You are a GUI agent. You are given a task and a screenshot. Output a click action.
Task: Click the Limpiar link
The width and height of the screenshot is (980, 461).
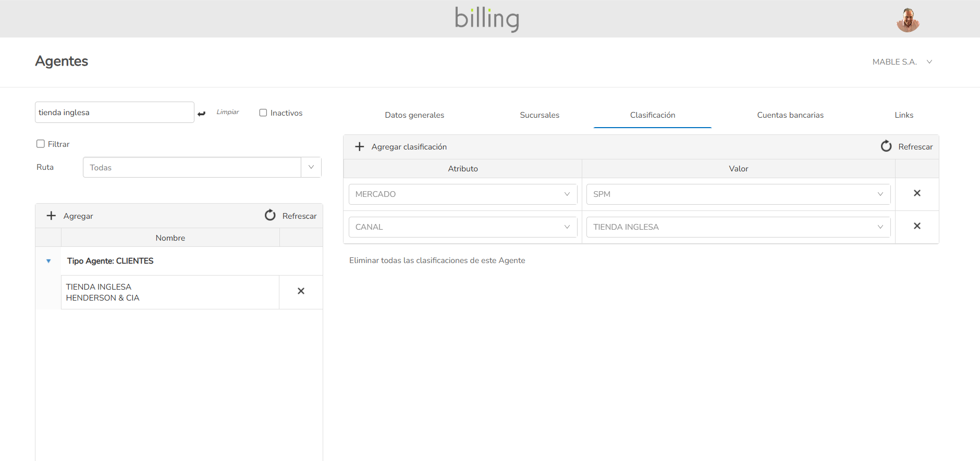tap(228, 112)
